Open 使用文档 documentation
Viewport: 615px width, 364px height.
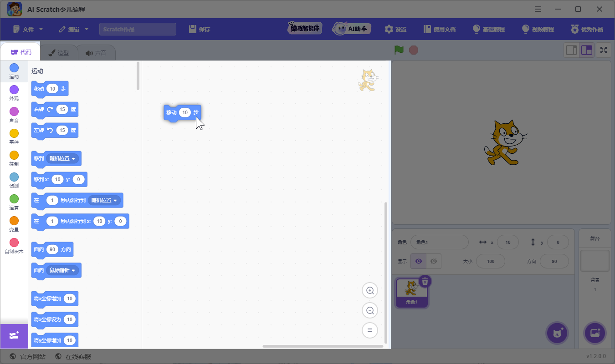[440, 29]
